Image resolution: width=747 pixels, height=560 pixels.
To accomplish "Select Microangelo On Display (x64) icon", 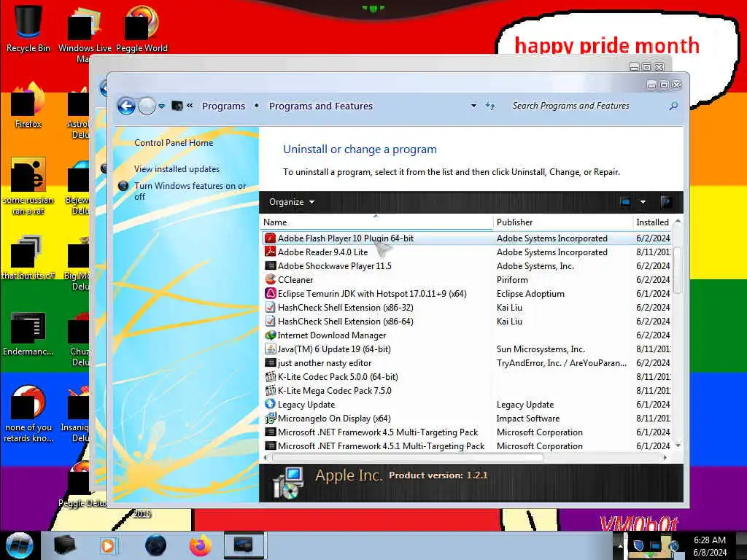I will point(270,418).
